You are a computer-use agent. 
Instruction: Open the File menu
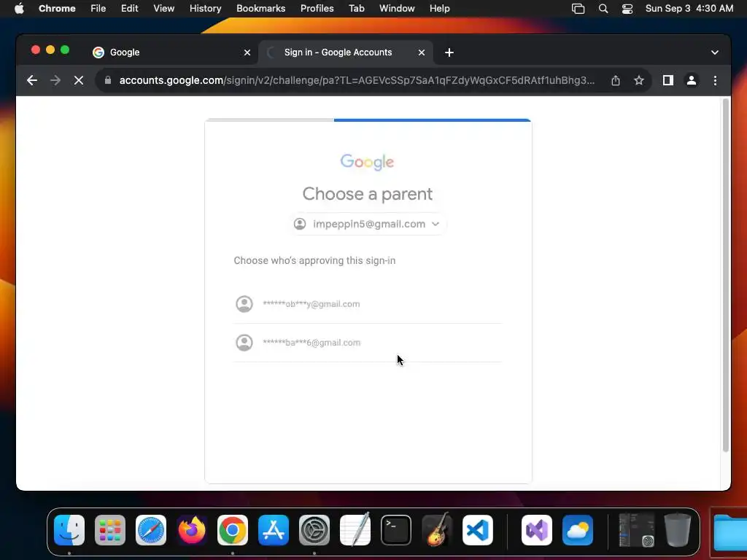(x=98, y=9)
